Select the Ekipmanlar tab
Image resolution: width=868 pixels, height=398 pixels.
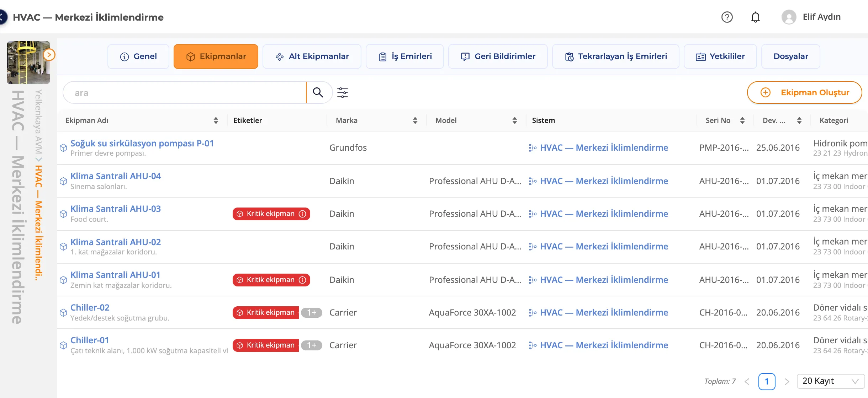pos(216,57)
